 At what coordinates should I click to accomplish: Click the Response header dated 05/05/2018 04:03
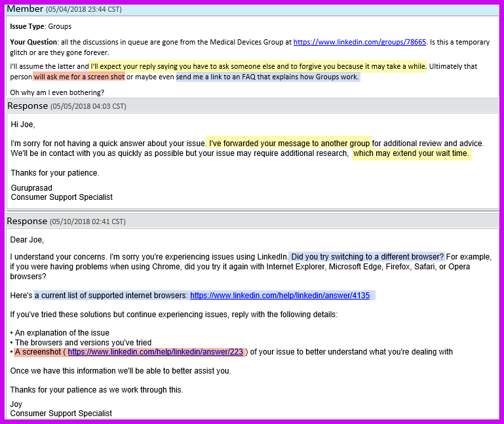[x=252, y=106]
